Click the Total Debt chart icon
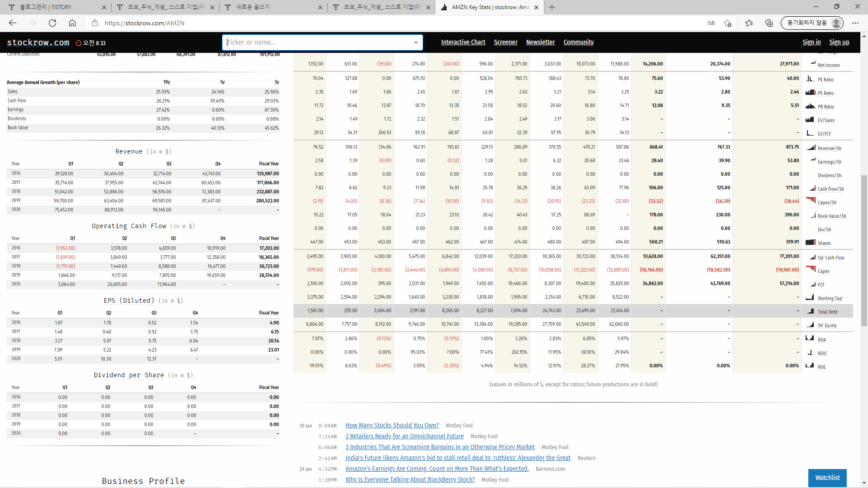Image resolution: width=868 pixels, height=488 pixels. (x=810, y=311)
